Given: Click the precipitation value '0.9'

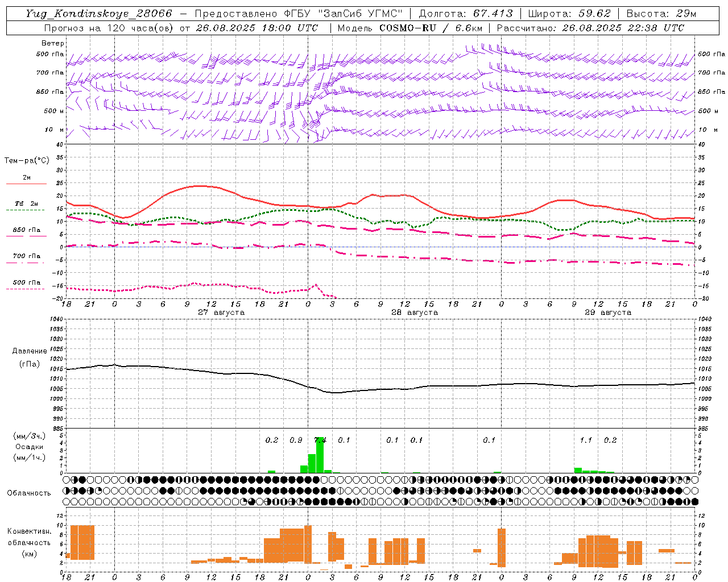Looking at the screenshot, I should pos(296,440).
